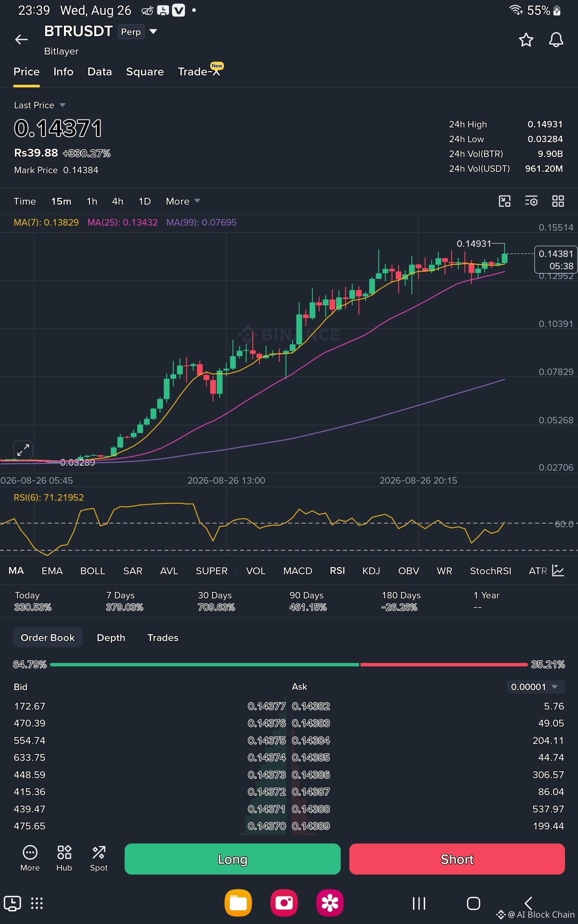Open the Trade-X tab

tap(199, 72)
